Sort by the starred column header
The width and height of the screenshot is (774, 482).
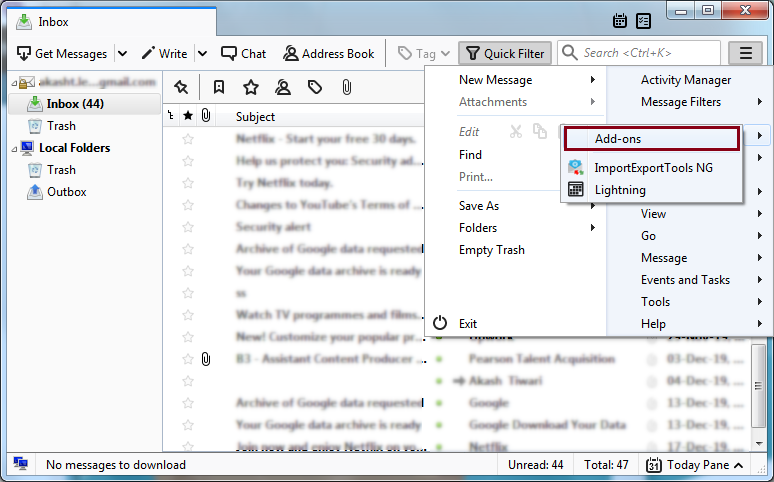[188, 116]
